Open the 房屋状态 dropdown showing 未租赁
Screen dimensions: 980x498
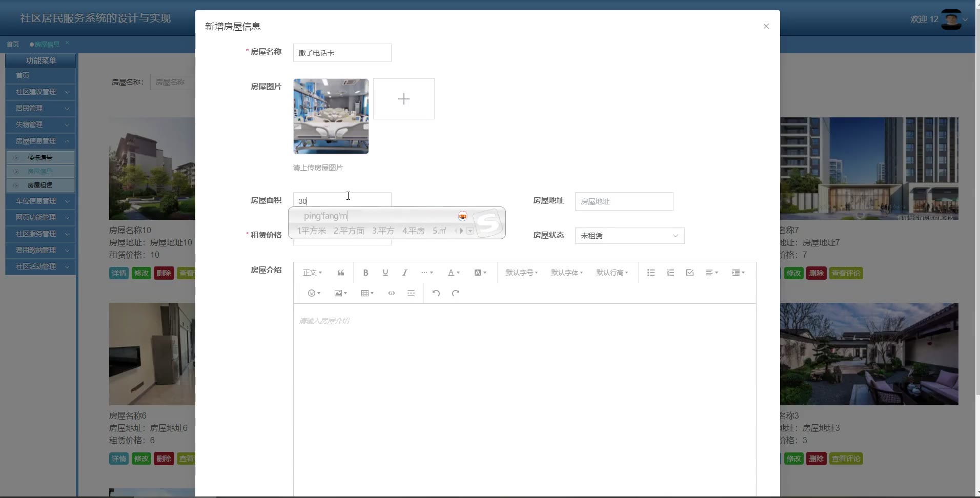coord(629,236)
